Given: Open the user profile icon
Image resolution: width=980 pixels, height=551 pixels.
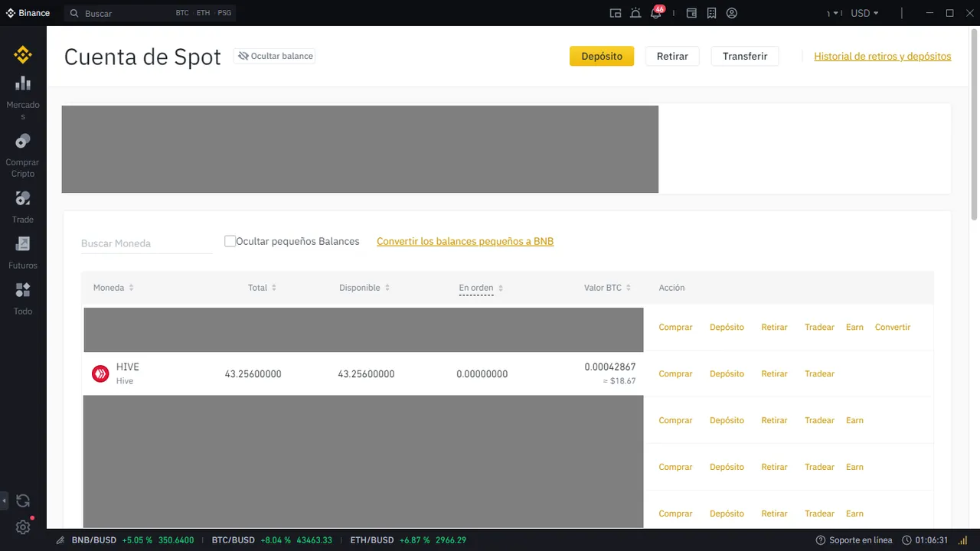Looking at the screenshot, I should [732, 13].
